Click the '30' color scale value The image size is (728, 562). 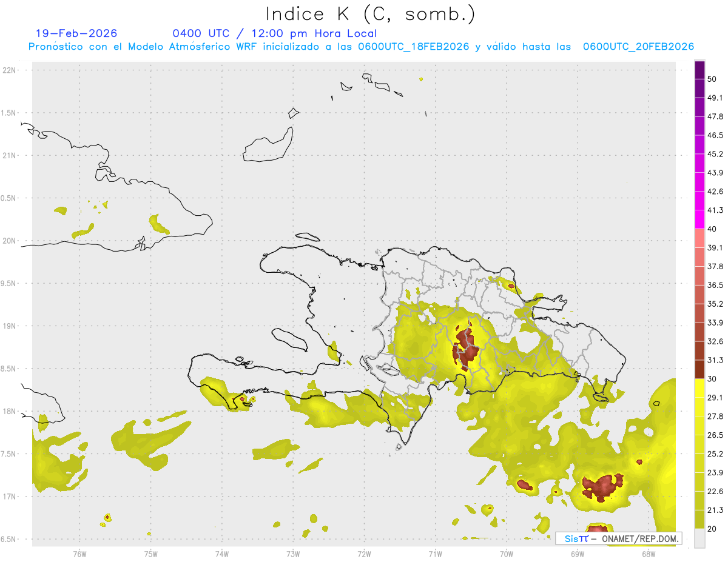click(712, 379)
